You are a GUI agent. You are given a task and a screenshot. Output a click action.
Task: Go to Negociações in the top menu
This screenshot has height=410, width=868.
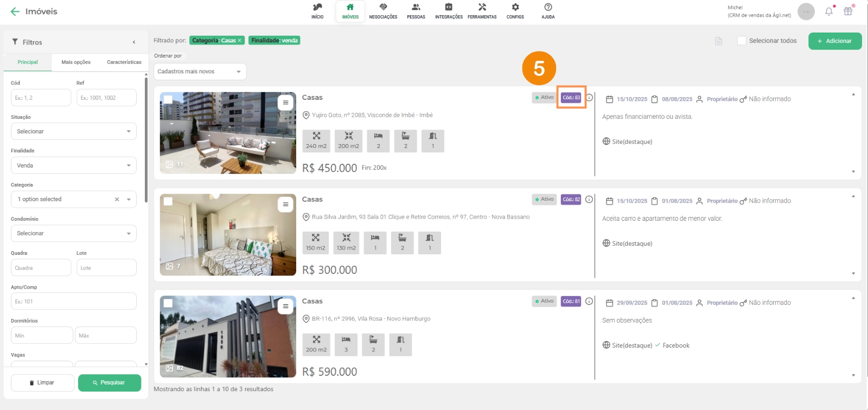383,11
